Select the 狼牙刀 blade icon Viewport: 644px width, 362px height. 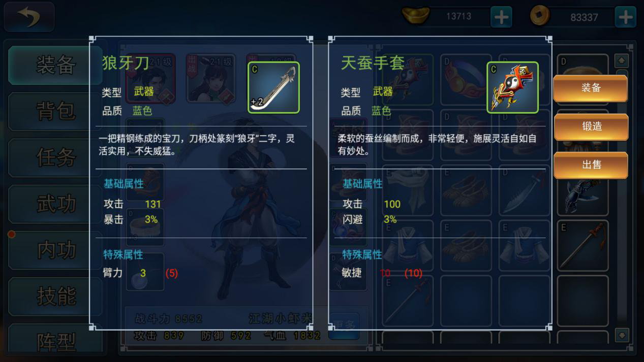click(x=273, y=87)
